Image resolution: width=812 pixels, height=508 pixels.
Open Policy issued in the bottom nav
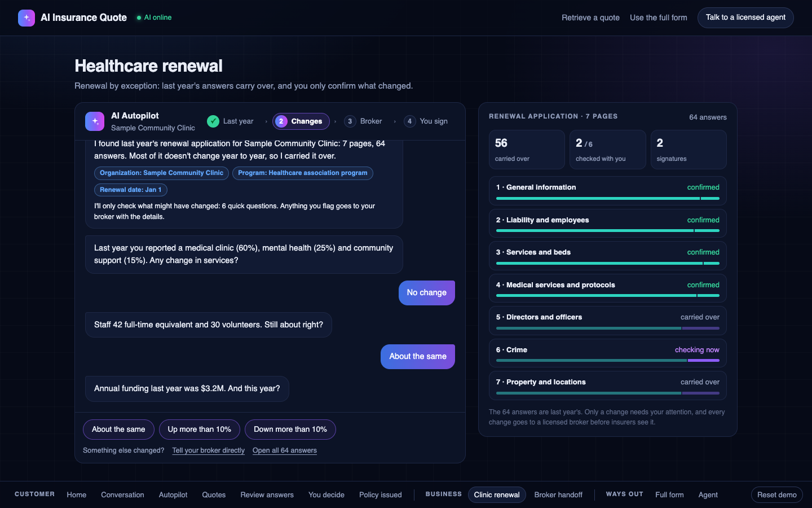point(381,495)
